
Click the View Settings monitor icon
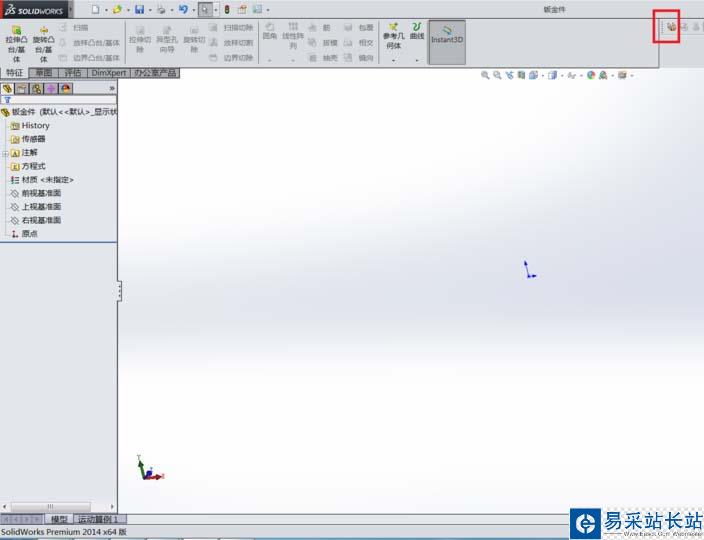[x=622, y=75]
